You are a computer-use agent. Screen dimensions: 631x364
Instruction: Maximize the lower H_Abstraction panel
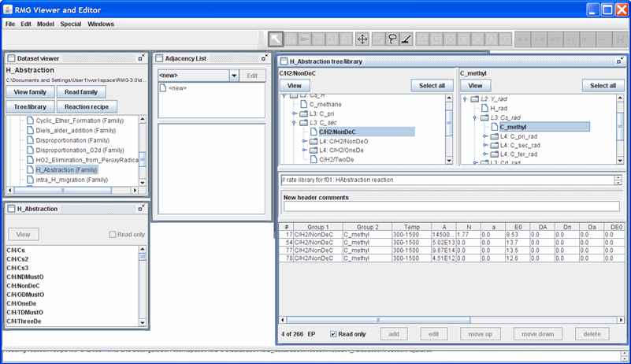(141, 208)
